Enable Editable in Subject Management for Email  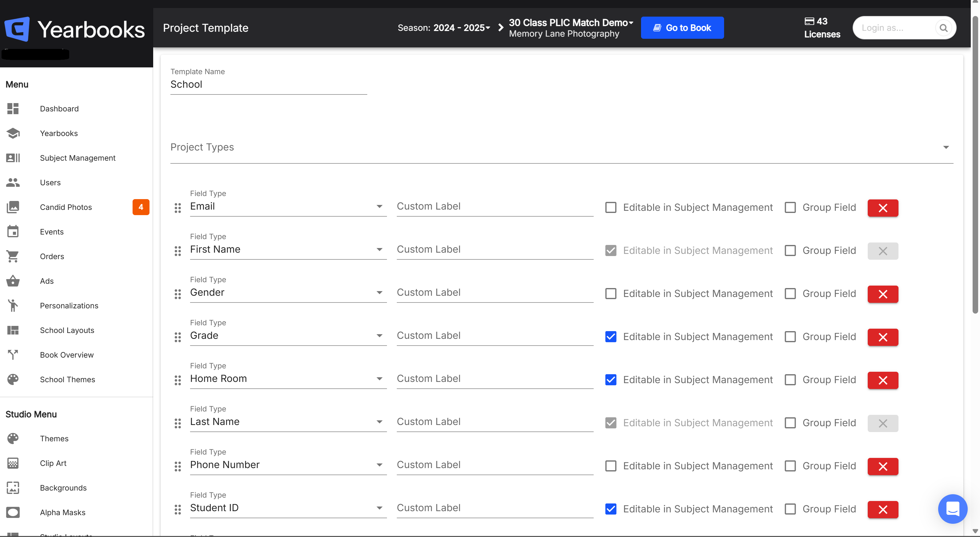(x=611, y=207)
